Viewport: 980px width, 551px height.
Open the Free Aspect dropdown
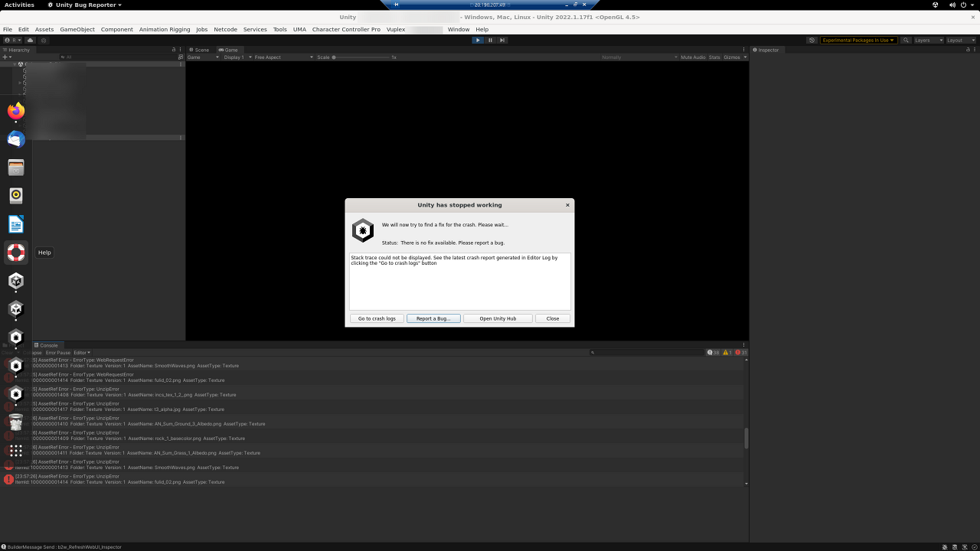(284, 57)
